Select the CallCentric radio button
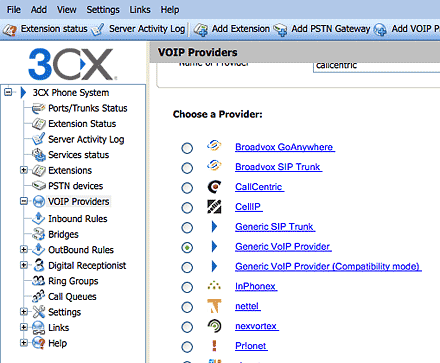This screenshot has width=440, height=363. 187,188
